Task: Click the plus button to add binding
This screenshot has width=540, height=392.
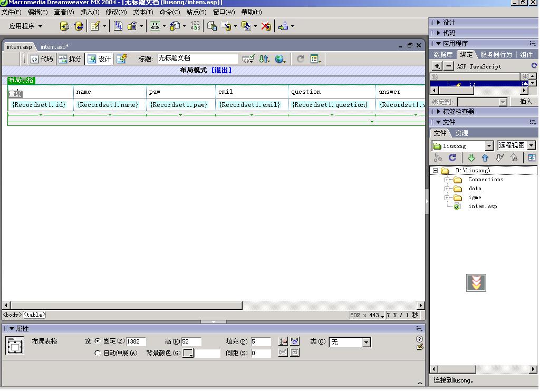Action: click(x=437, y=66)
